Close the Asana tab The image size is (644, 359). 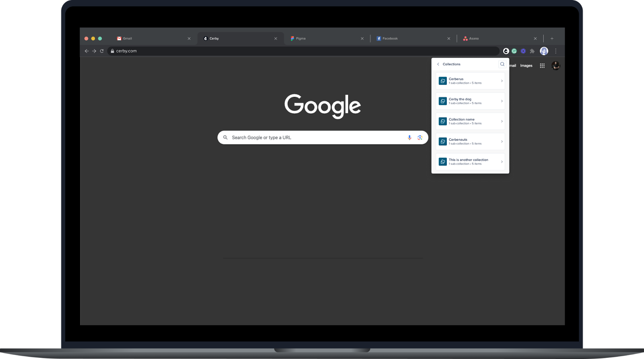pyautogui.click(x=535, y=39)
